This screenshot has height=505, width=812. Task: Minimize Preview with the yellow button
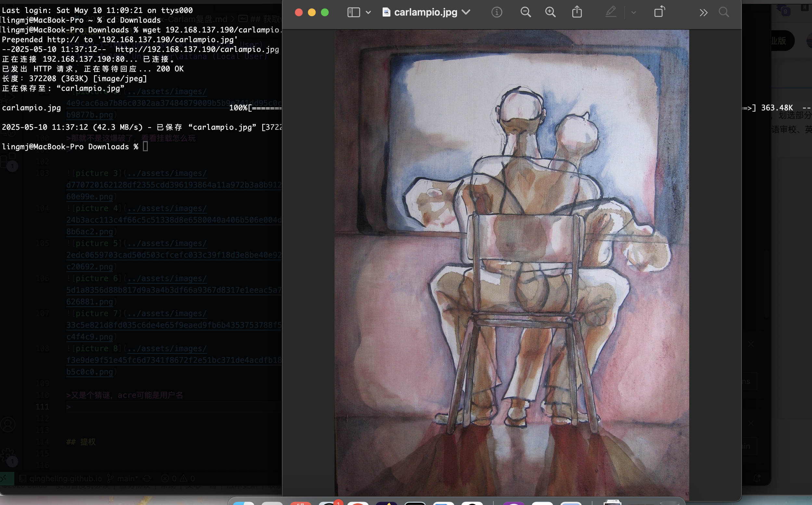pyautogui.click(x=312, y=12)
